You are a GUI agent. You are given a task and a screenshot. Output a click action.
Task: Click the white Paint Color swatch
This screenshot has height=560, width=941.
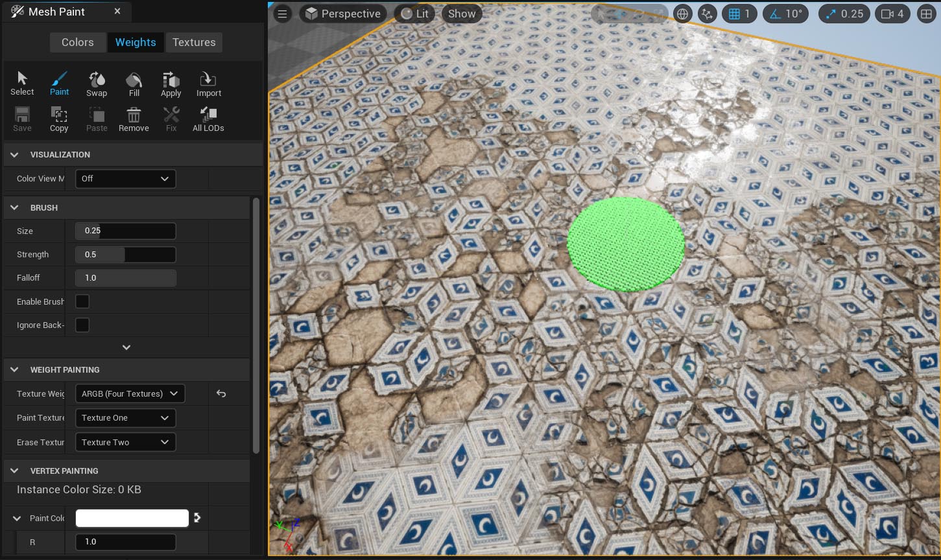(132, 518)
